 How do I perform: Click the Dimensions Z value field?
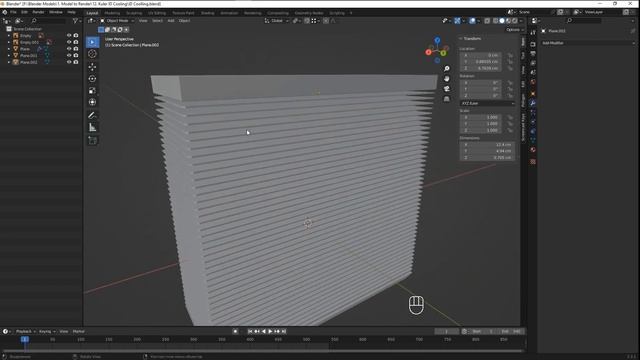click(487, 158)
